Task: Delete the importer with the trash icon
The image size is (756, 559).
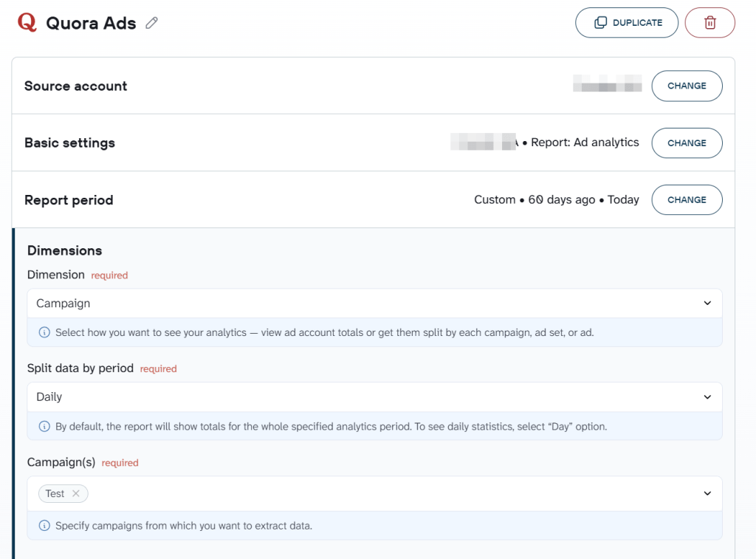Action: click(x=709, y=23)
